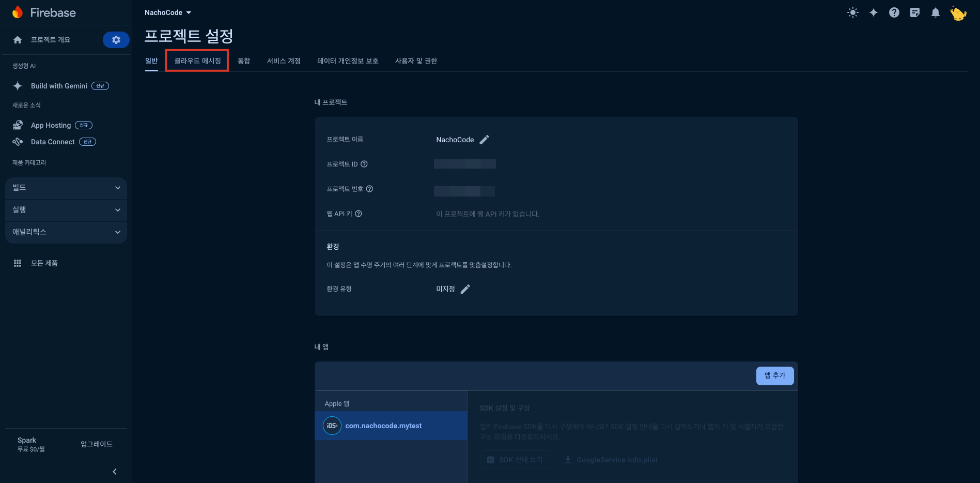The image size is (980, 483).
Task: Click the Firebase wordmark text
Action: coord(53,13)
